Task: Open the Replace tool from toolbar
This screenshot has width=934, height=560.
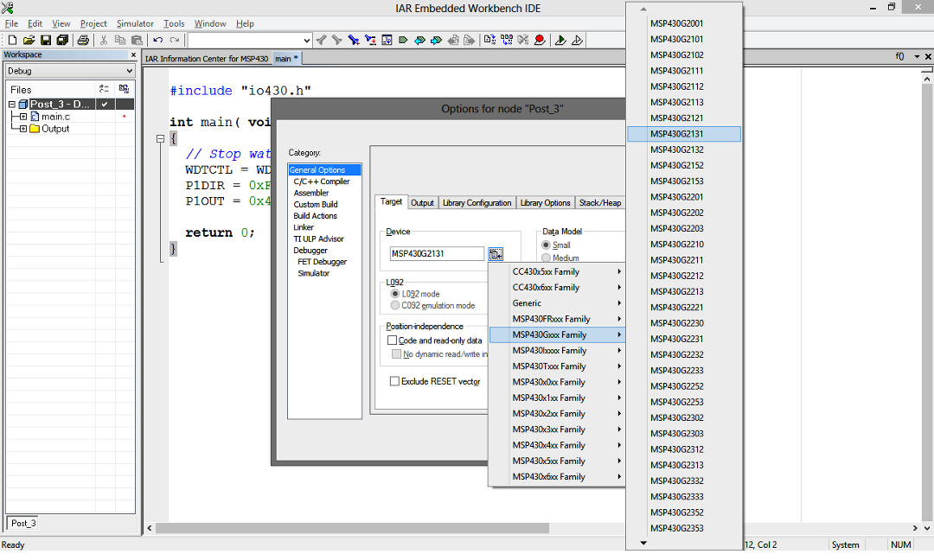Action: pos(370,41)
